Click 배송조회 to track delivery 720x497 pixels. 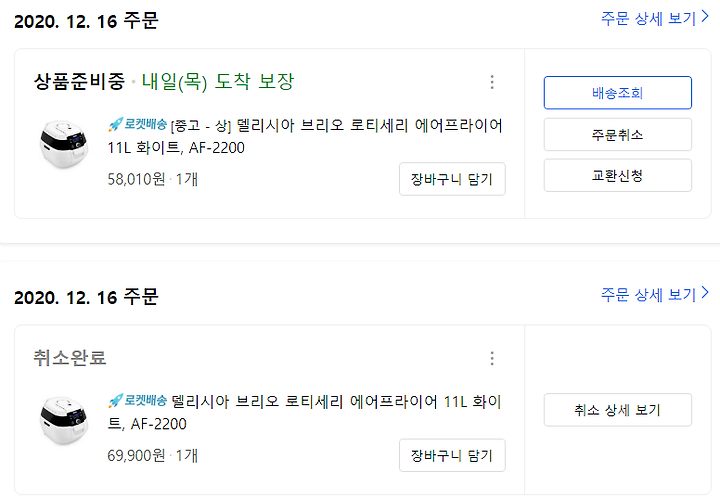point(618,93)
